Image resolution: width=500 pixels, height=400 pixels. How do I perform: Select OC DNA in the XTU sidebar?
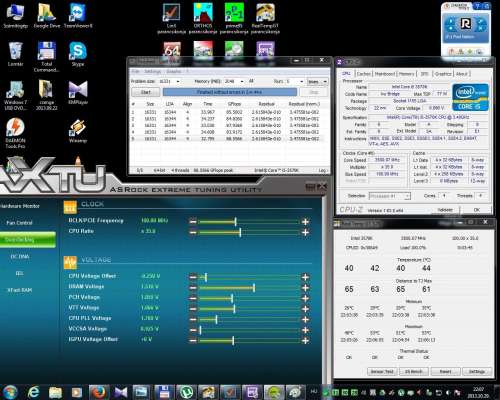pyautogui.click(x=20, y=256)
